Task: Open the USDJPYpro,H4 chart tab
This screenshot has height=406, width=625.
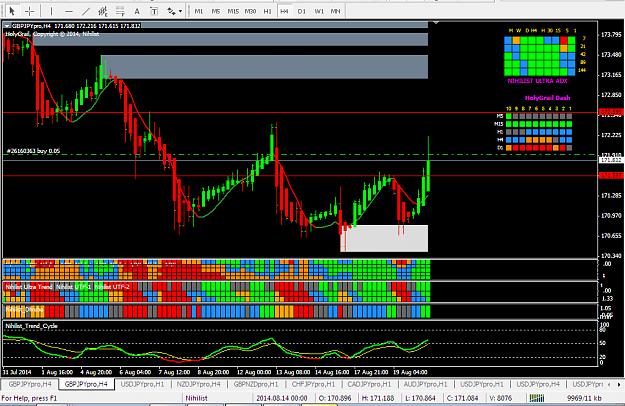Action: pos(538,384)
